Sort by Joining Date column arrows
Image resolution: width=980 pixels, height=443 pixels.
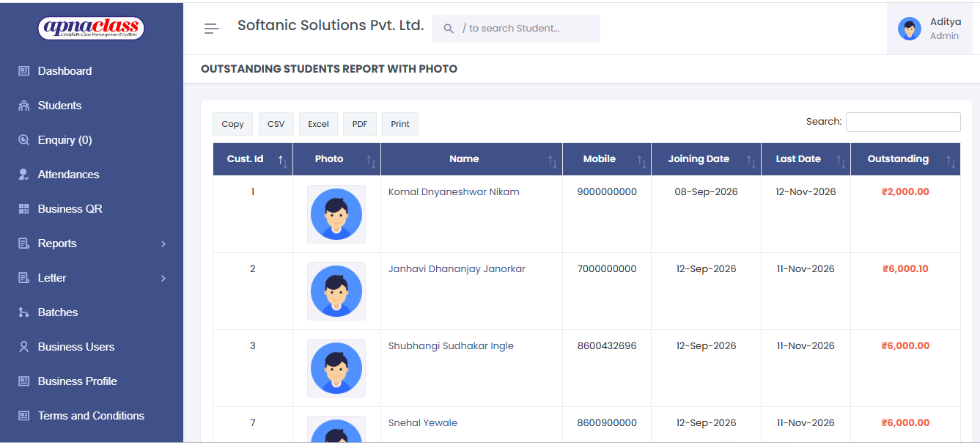[x=751, y=160]
